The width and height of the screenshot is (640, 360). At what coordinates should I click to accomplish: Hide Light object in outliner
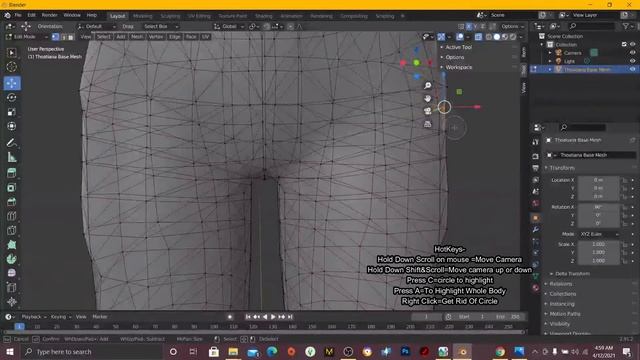coord(633,61)
